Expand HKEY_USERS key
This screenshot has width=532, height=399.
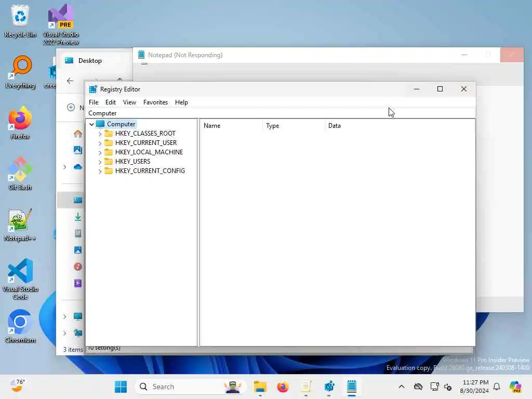100,162
